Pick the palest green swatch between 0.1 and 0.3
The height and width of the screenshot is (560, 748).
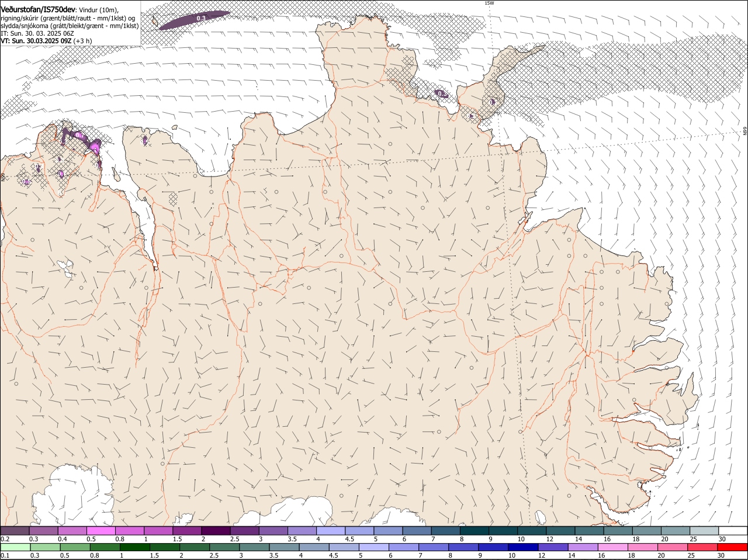click(15, 548)
